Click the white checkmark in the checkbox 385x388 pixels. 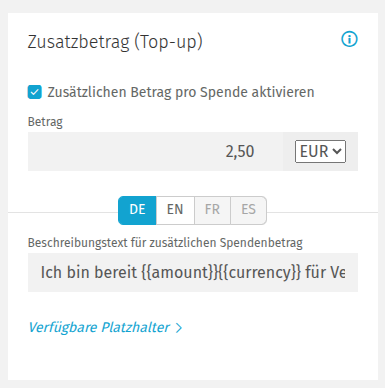tap(35, 92)
